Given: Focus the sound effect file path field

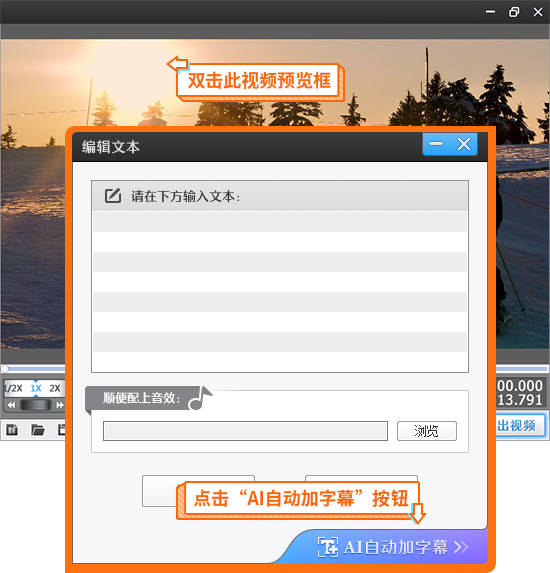Looking at the screenshot, I should tap(245, 431).
